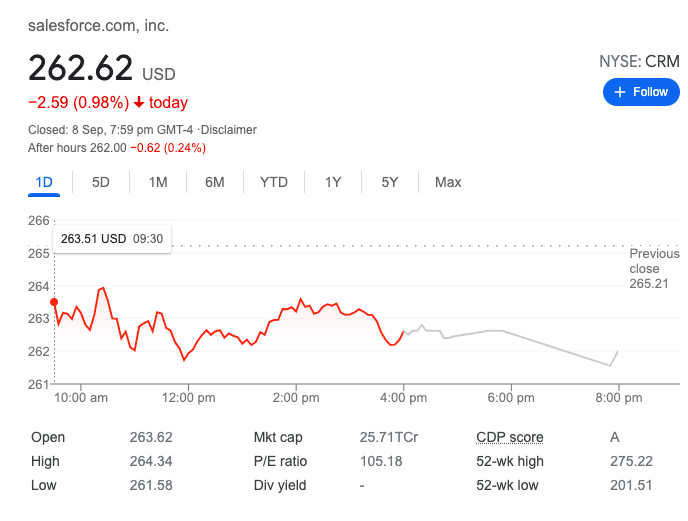
Task: Click the red 09:30 chart marker dot
Action: pyautogui.click(x=54, y=302)
